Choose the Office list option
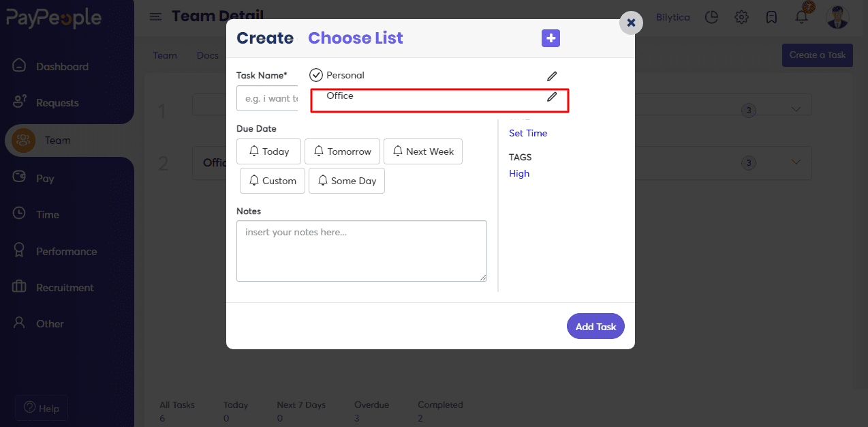 tap(340, 95)
